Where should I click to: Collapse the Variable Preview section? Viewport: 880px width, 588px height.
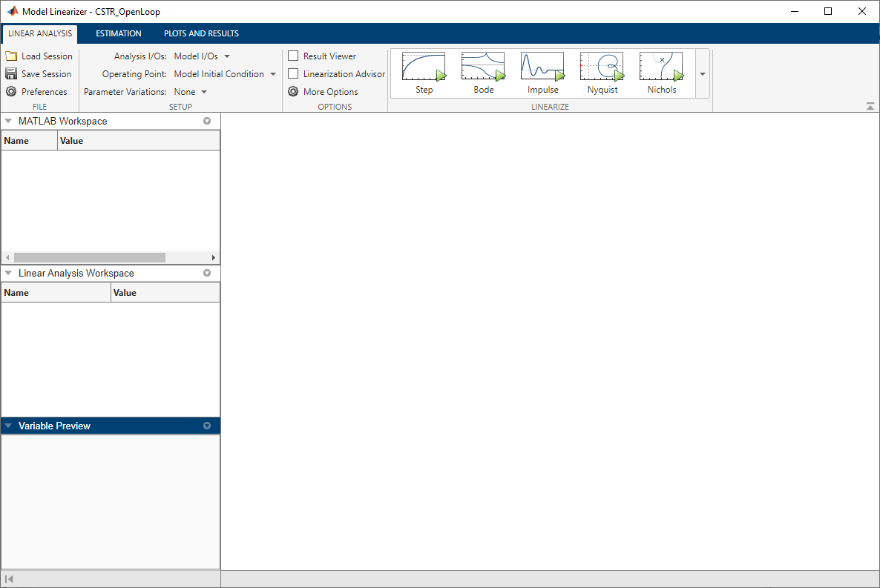(x=7, y=426)
